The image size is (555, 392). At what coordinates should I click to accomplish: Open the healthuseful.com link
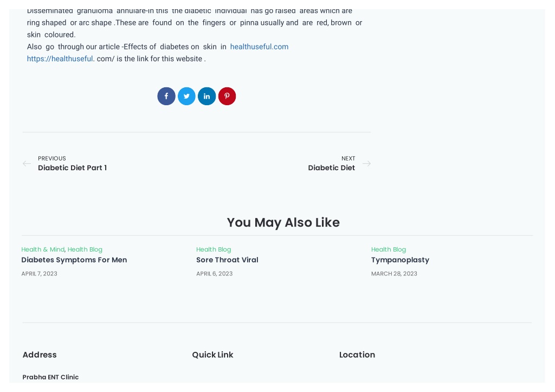click(259, 47)
